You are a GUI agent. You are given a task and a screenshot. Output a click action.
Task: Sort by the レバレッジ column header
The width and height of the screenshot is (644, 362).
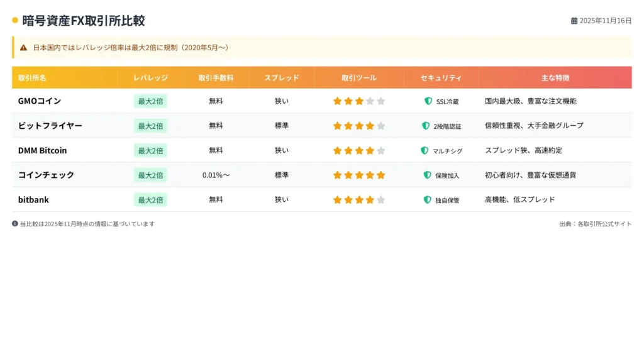coord(150,78)
